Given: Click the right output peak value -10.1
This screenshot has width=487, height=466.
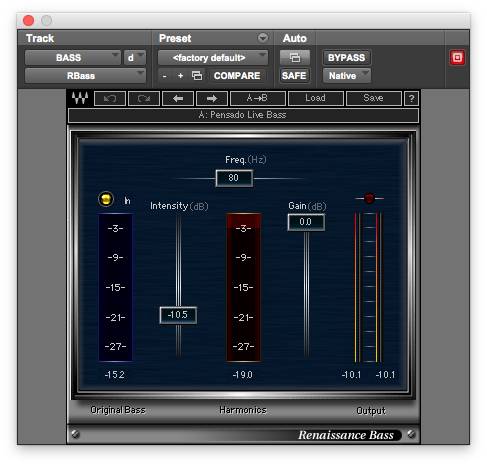Looking at the screenshot, I should pos(385,375).
